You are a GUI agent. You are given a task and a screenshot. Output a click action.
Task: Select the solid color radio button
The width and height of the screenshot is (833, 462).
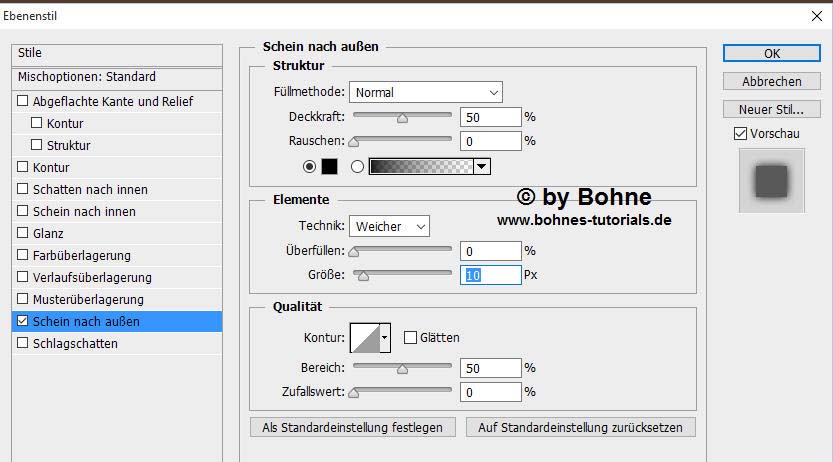point(309,167)
